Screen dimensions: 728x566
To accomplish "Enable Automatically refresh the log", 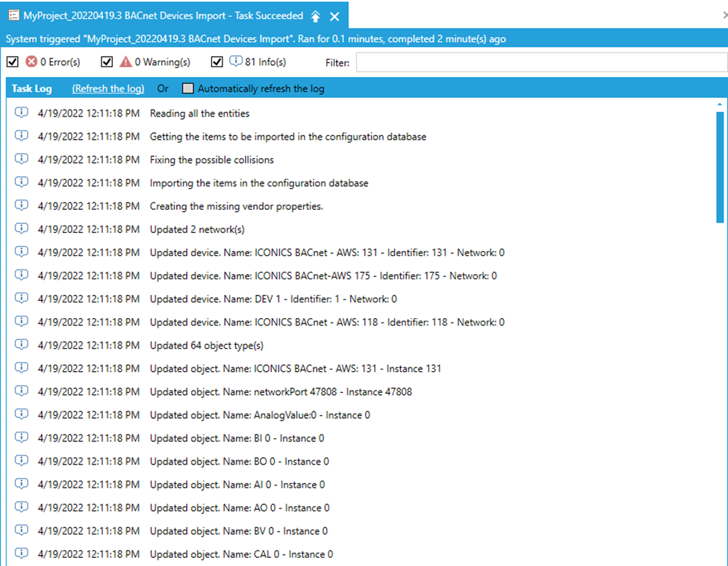I will 188,89.
